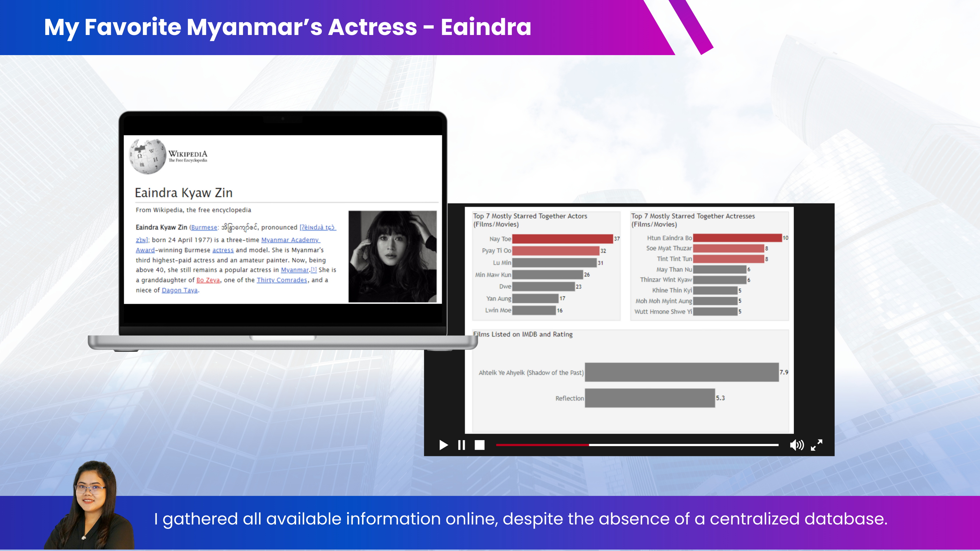This screenshot has height=551, width=980.
Task: Open the Myanmar country link
Action: [295, 270]
